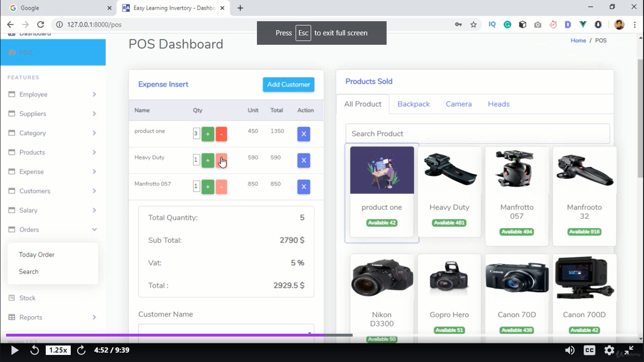Expand the Customers menu chevron
Image resolution: width=644 pixels, height=362 pixels.
[94, 191]
